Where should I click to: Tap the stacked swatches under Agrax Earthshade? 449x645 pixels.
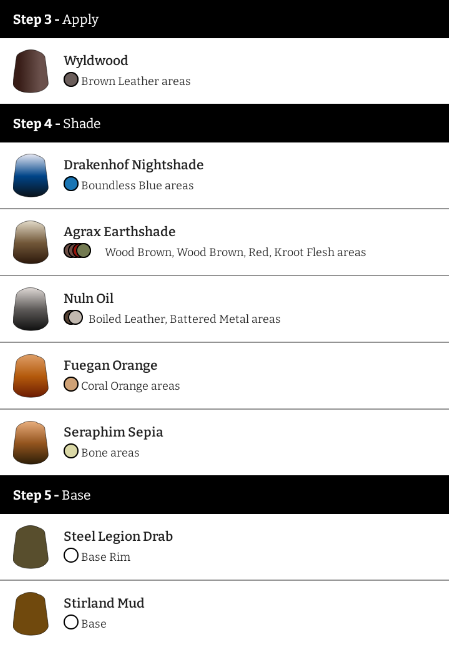click(x=77, y=251)
